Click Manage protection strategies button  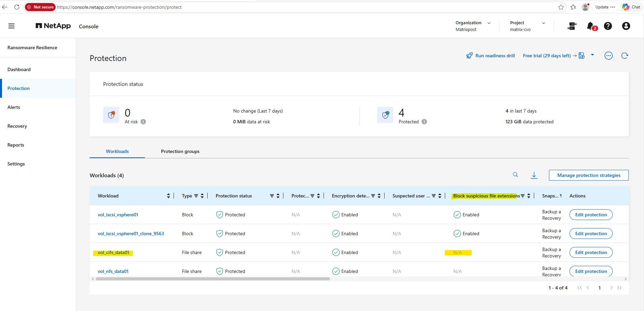coord(589,175)
